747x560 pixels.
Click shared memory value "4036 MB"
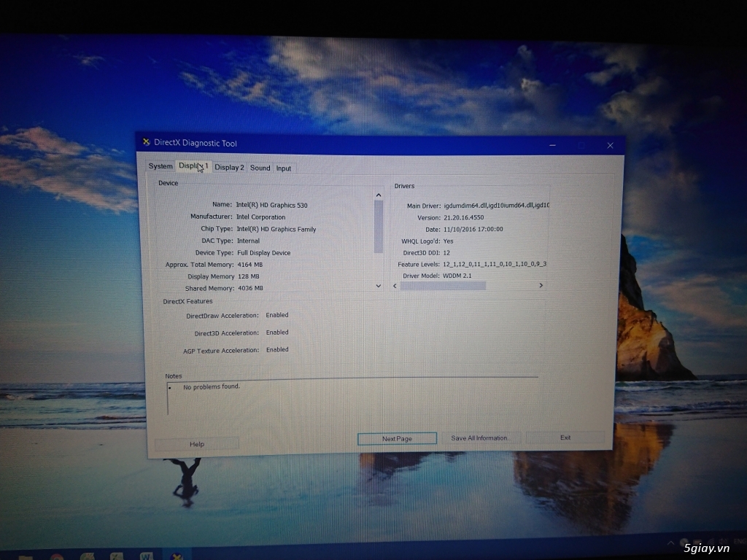pos(250,288)
